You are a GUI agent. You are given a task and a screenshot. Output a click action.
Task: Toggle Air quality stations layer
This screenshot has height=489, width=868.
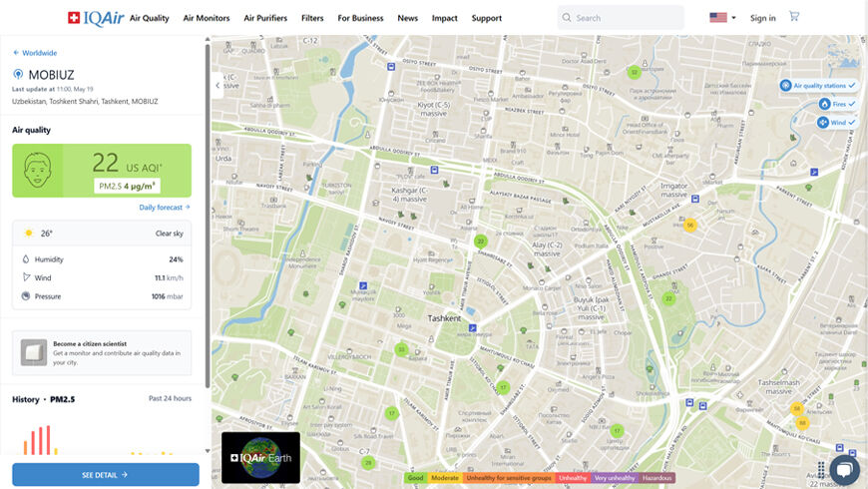pyautogui.click(x=818, y=85)
